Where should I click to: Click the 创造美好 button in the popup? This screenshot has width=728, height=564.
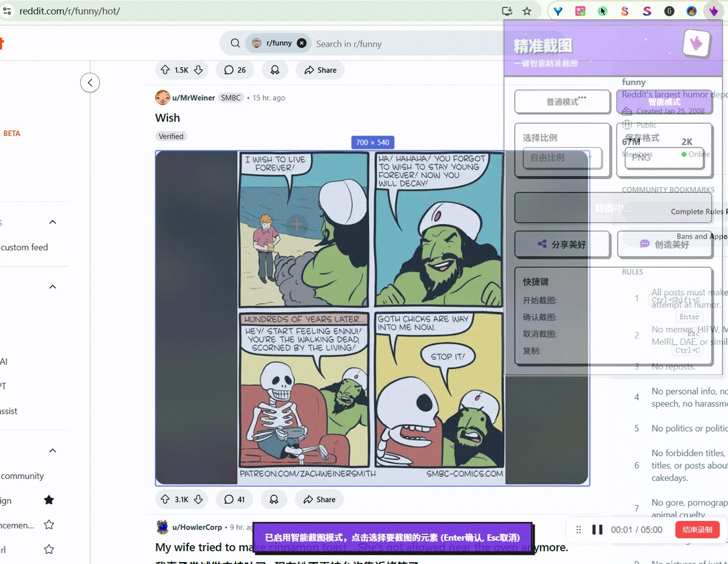[x=664, y=244]
